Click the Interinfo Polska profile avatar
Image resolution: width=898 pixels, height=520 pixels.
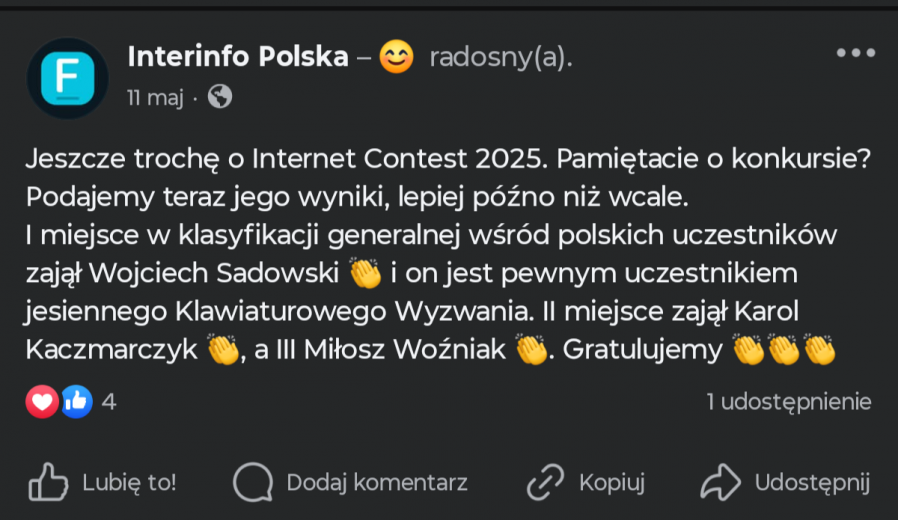68,78
